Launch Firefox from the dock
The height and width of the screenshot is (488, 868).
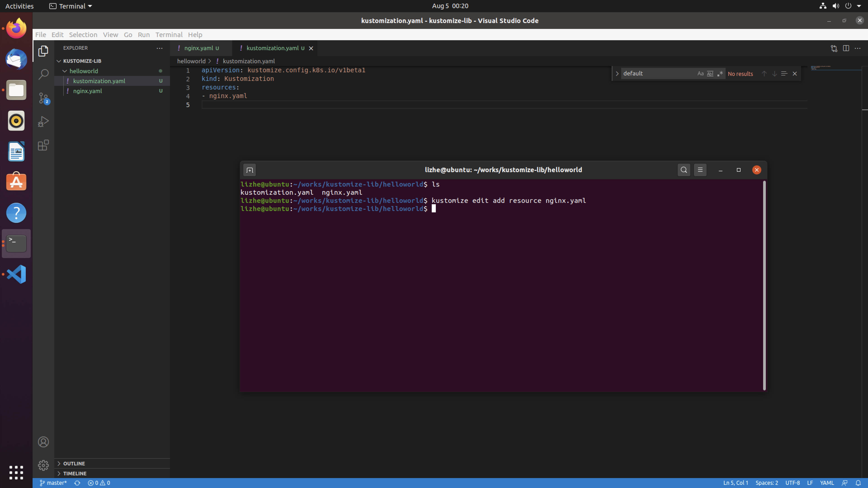pyautogui.click(x=16, y=28)
